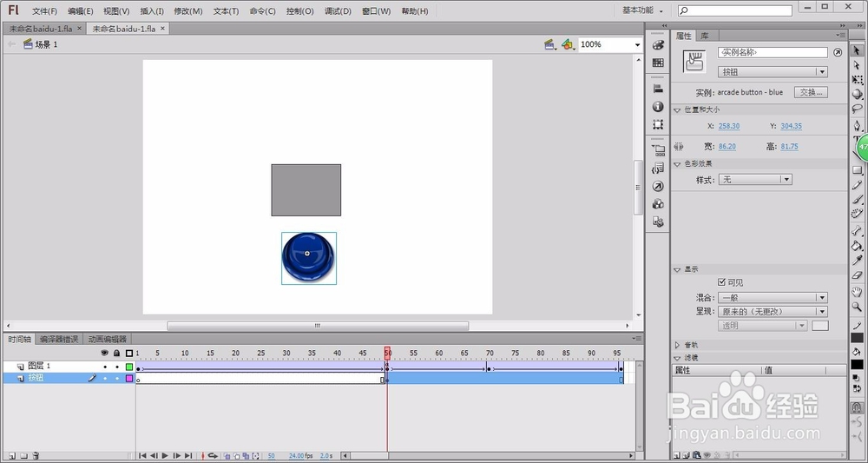
Task: Click the New Folder icon in timeline
Action: (x=23, y=456)
